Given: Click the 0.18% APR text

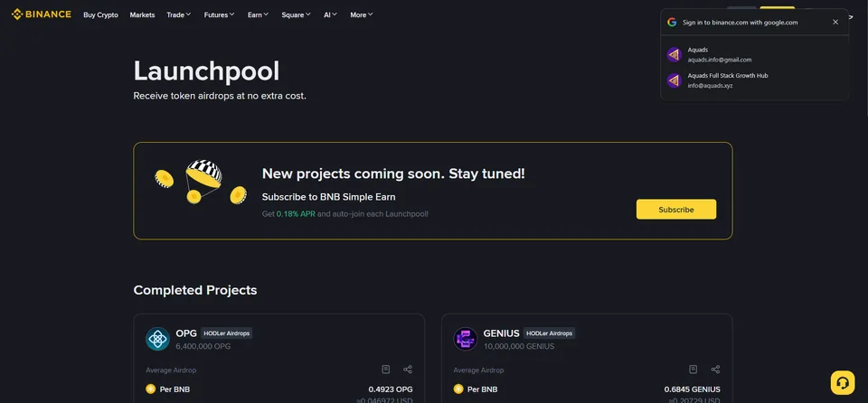Looking at the screenshot, I should pyautogui.click(x=296, y=213).
